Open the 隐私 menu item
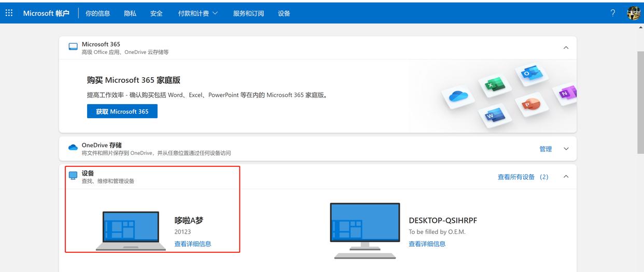This screenshot has height=272, width=644. click(x=130, y=13)
